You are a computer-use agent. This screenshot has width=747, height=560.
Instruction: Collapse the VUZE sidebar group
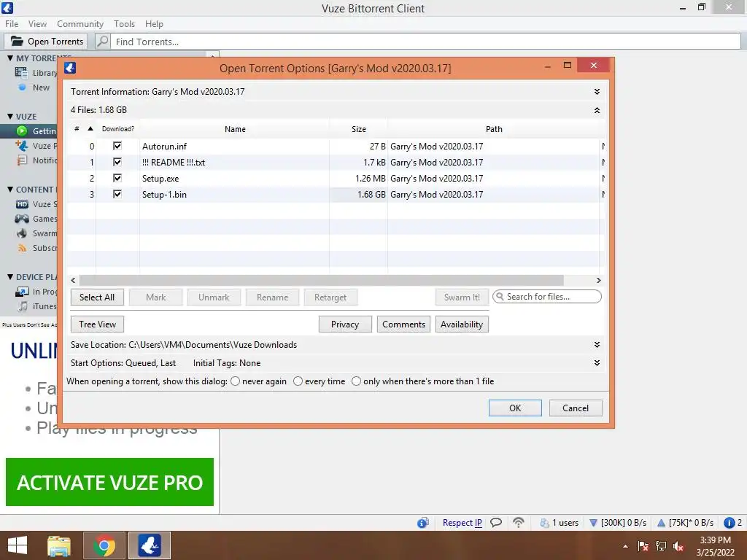pos(10,116)
